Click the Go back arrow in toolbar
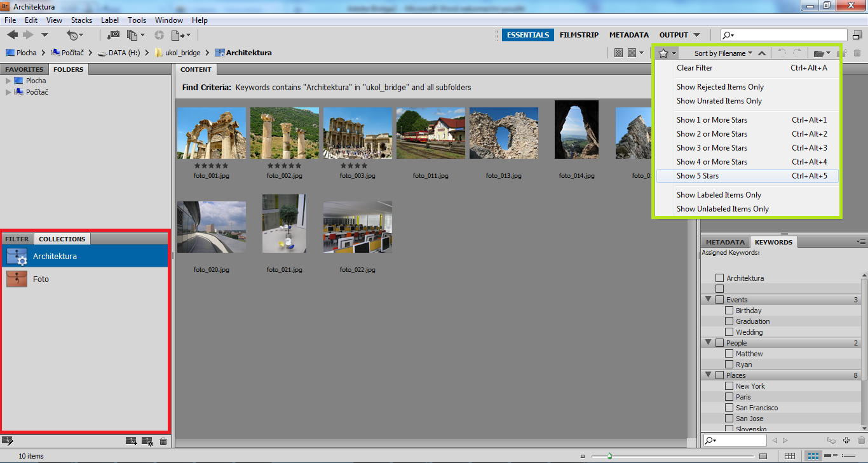The image size is (868, 463). click(12, 35)
